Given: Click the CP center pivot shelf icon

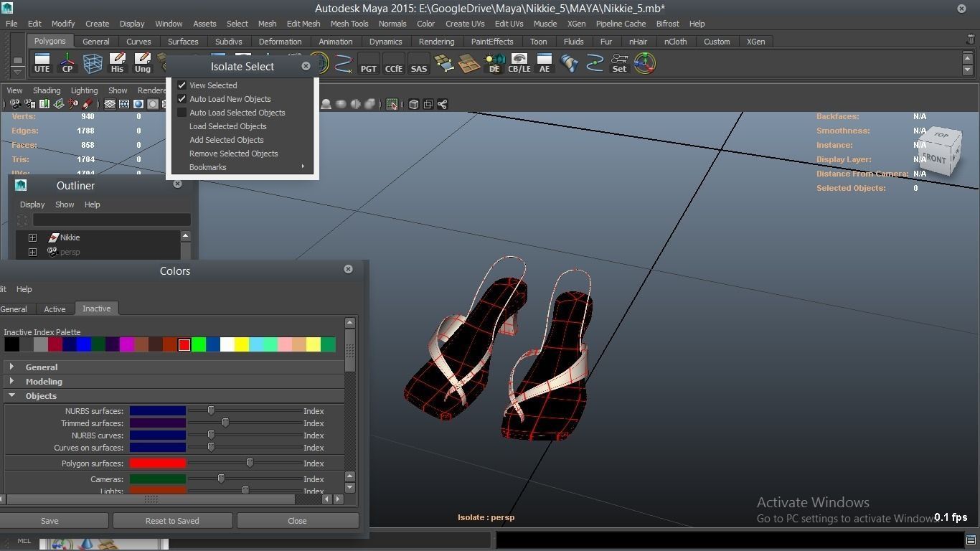Looking at the screenshot, I should point(67,63).
